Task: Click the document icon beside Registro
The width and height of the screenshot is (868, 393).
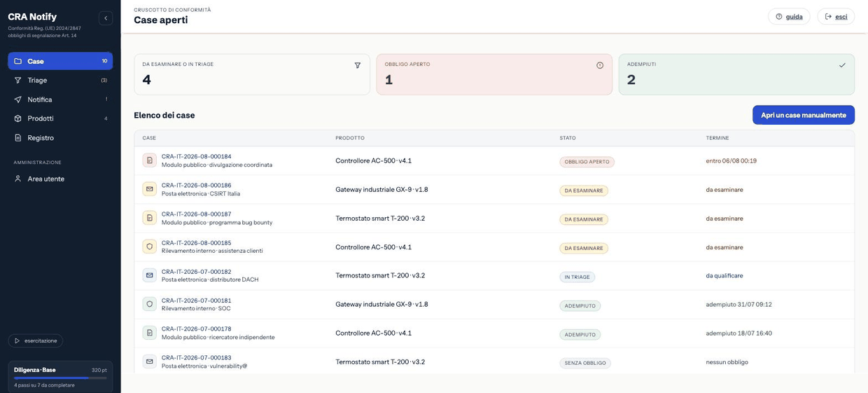Action: click(18, 138)
